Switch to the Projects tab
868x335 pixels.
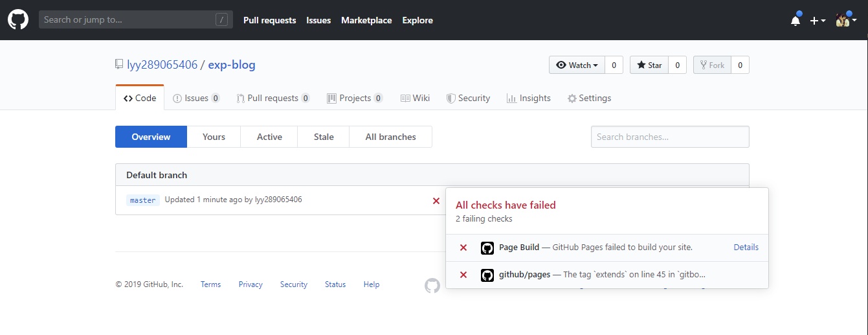click(355, 98)
